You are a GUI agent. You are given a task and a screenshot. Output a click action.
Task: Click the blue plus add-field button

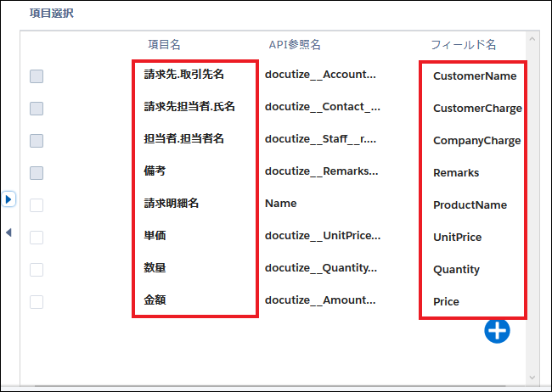point(497,331)
